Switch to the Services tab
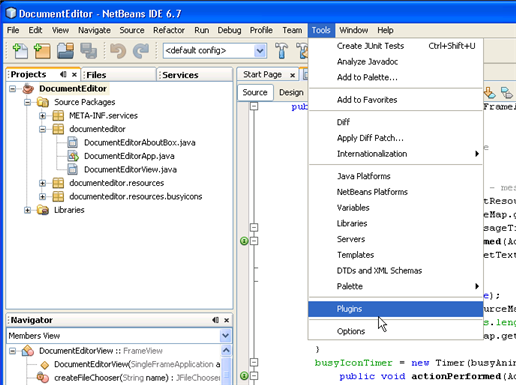The width and height of the screenshot is (516, 385). coord(195,75)
